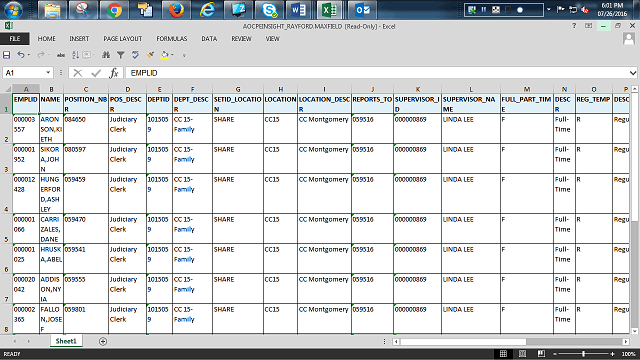Viewport: 640px width, 360px height.
Task: Expand the Name Box dropdown arrow
Action: [48, 73]
